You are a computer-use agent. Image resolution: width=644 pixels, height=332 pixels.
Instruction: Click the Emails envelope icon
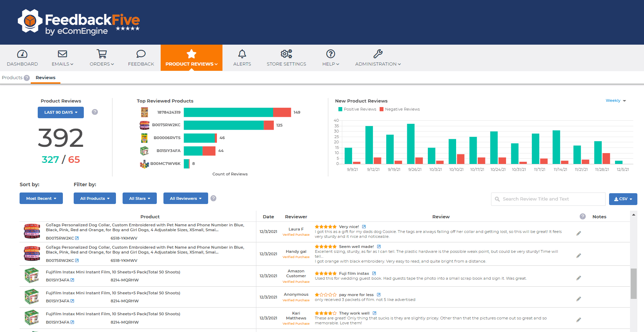(x=63, y=54)
